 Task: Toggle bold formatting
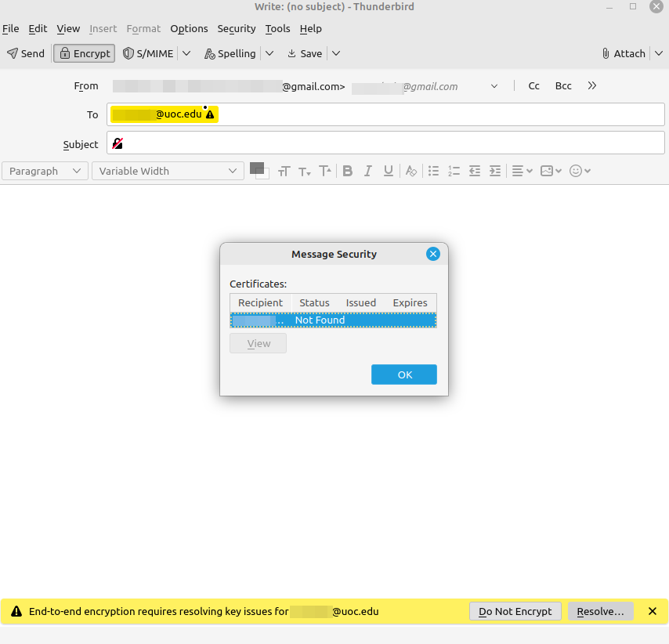[348, 171]
